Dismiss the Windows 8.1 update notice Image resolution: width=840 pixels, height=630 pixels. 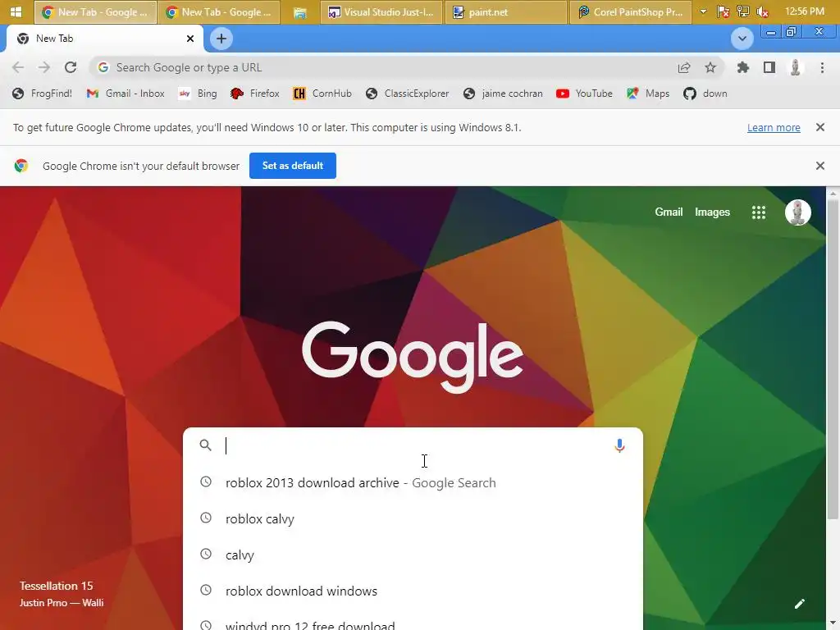[x=820, y=127]
